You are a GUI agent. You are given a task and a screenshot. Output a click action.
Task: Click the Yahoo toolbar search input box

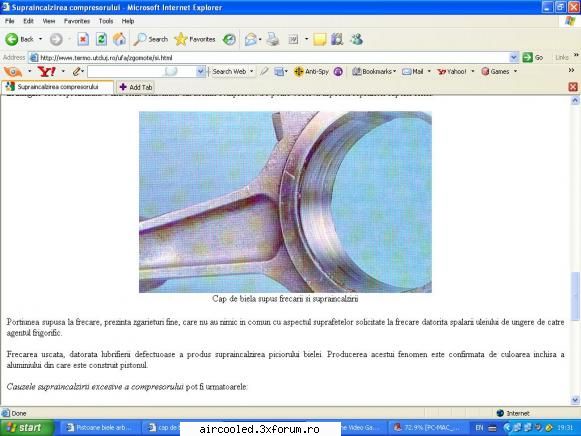tap(142, 71)
